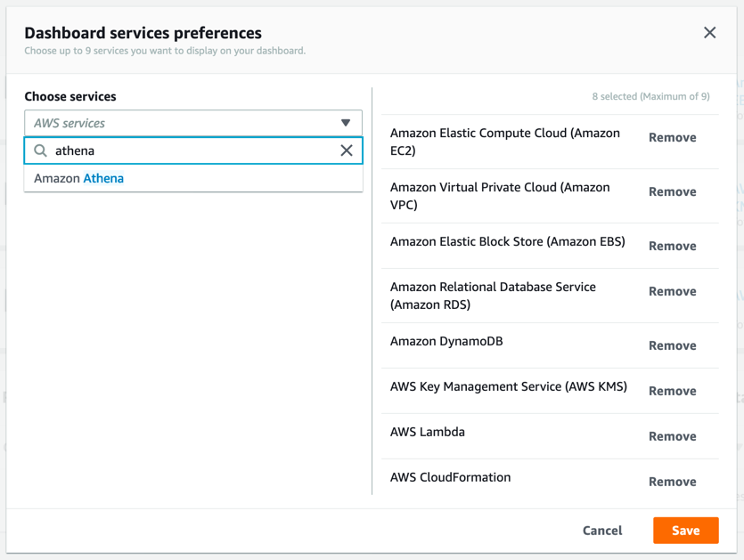
Task: Click the Amazon Elastic Compute Cloud label
Action: click(505, 142)
